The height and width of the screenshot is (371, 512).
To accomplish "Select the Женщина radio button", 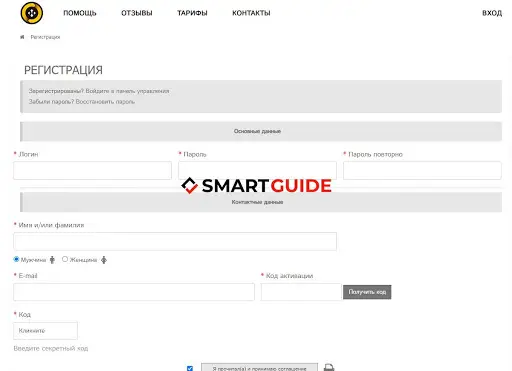I will 65,259.
